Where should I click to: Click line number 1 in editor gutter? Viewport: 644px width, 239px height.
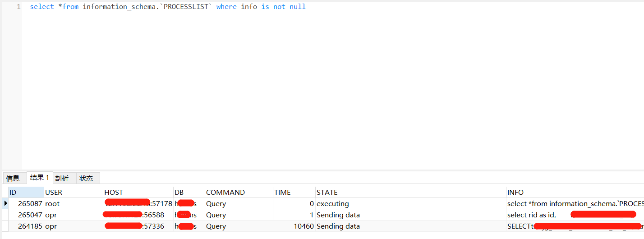coord(18,7)
